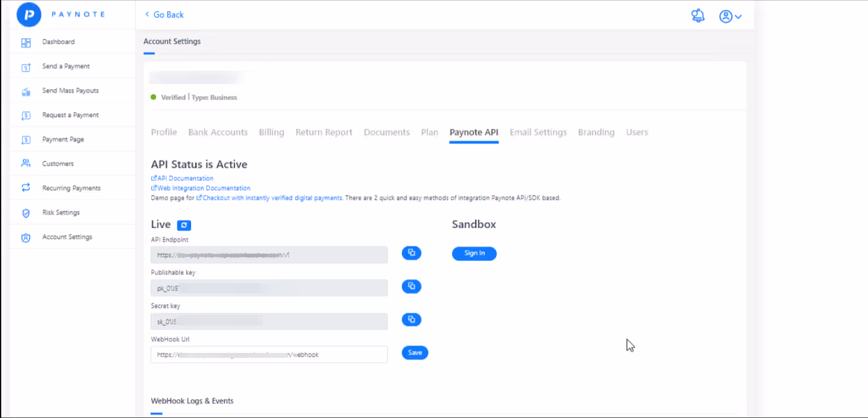Switch to the Users tab

[637, 133]
